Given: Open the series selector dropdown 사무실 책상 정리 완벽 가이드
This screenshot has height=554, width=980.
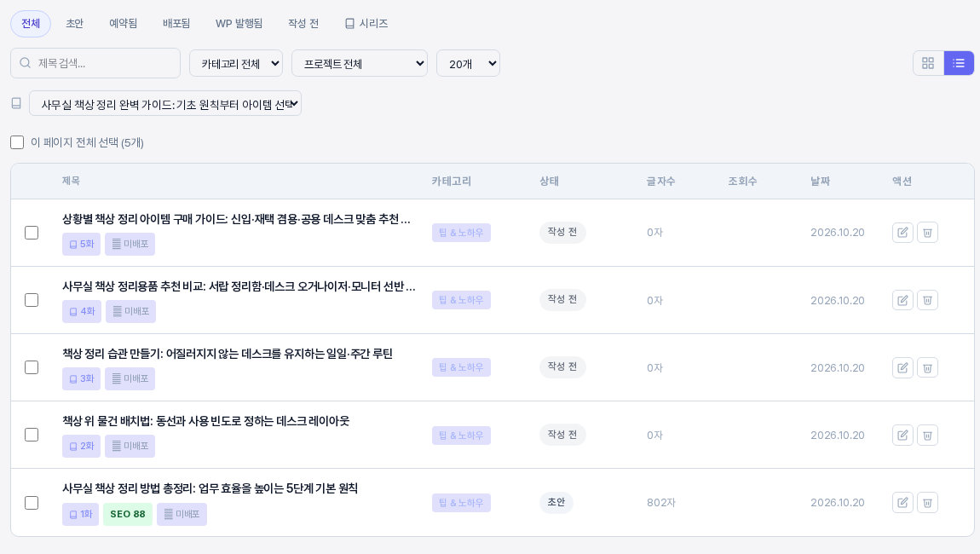Looking at the screenshot, I should tap(165, 104).
